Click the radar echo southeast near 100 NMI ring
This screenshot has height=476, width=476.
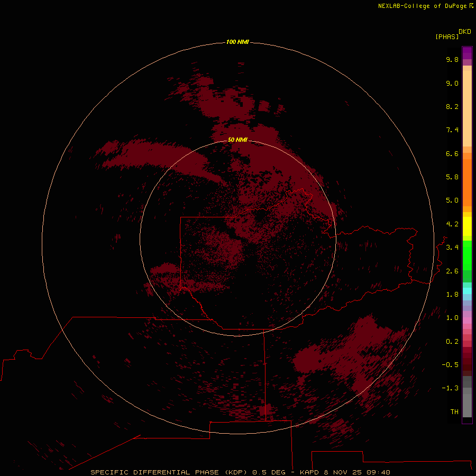[x=352, y=352]
